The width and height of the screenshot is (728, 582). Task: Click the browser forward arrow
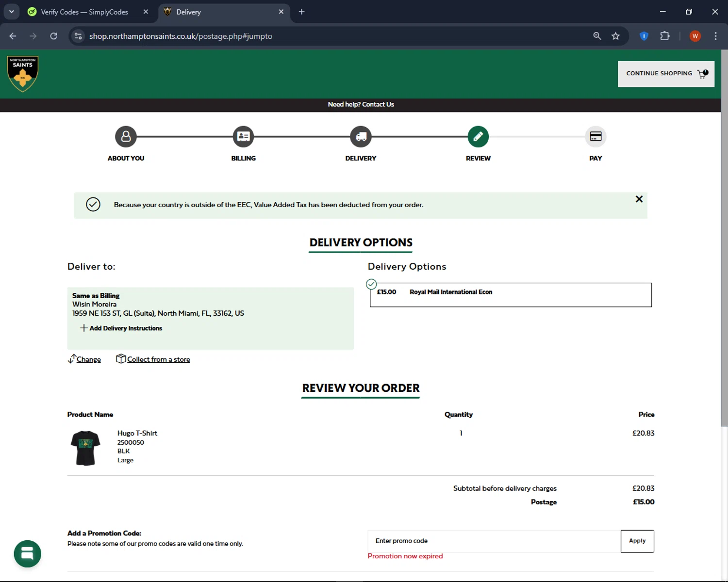click(x=33, y=36)
